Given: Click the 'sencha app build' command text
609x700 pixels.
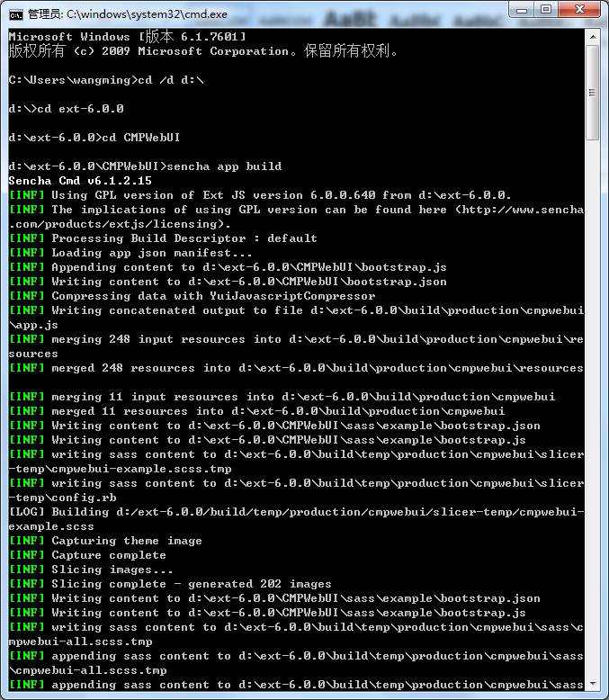Looking at the screenshot, I should point(224,166).
